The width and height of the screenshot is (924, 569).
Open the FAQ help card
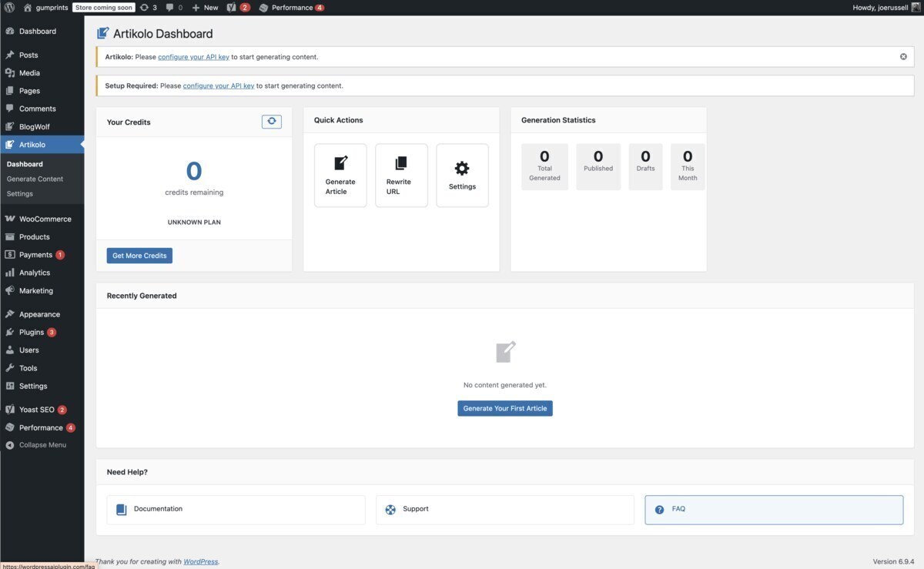point(773,509)
